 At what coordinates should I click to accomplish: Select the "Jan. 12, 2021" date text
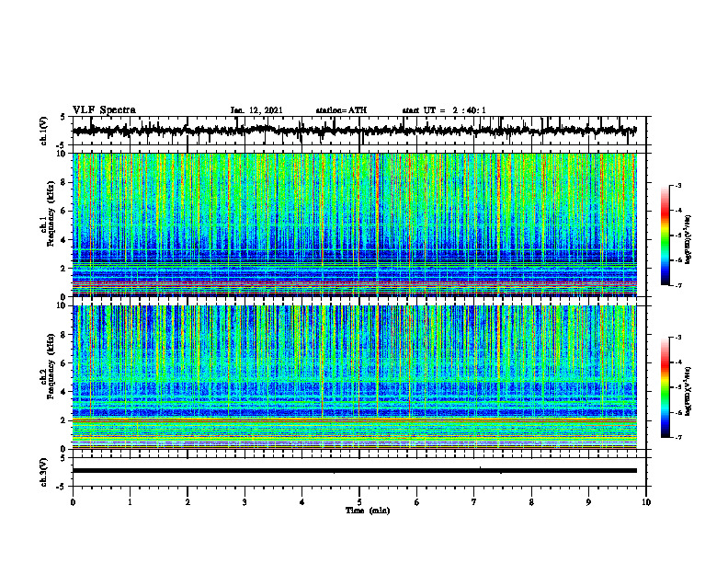click(x=256, y=110)
